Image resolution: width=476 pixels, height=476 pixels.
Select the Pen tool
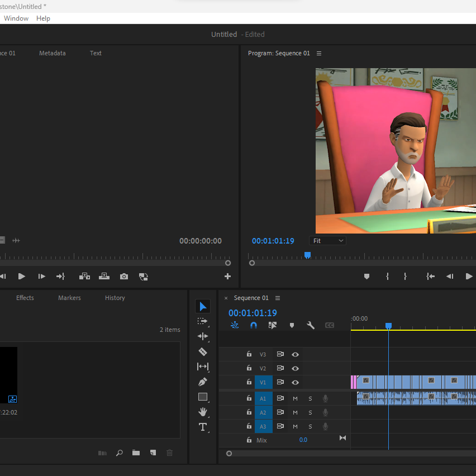203,382
